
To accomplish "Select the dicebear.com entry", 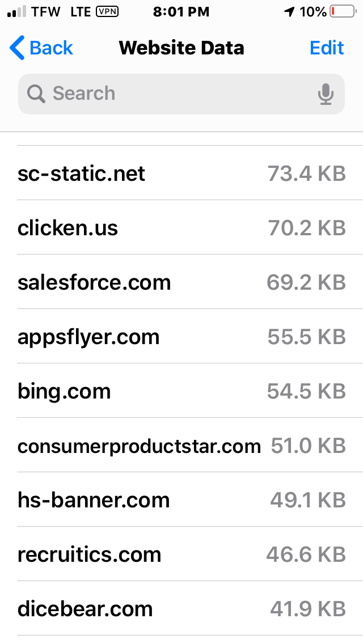I will point(181,608).
